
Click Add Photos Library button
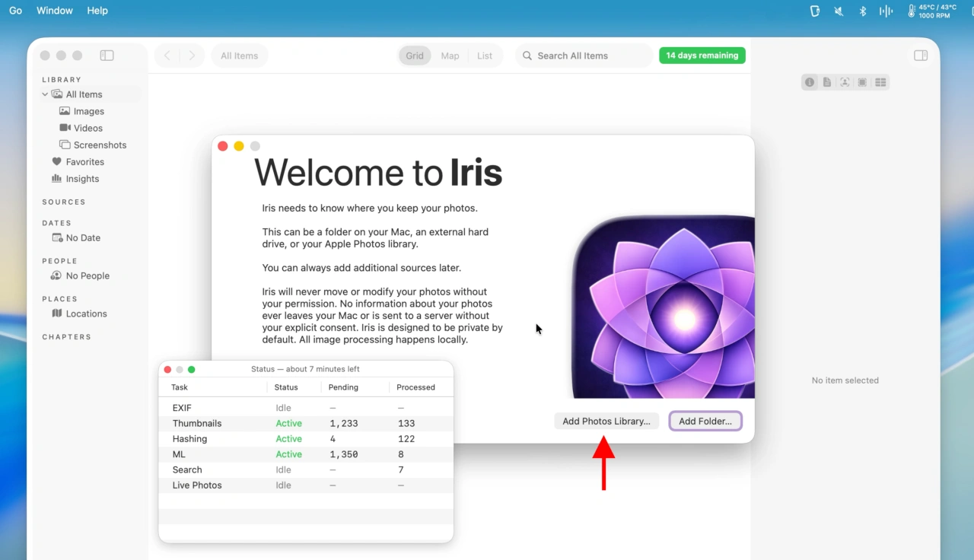(606, 421)
